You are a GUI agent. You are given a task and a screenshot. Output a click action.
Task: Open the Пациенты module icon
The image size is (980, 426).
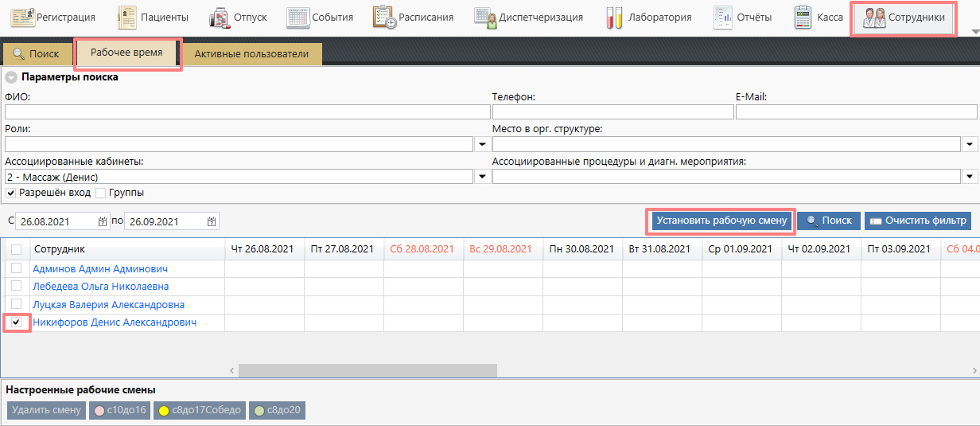pyautogui.click(x=127, y=17)
